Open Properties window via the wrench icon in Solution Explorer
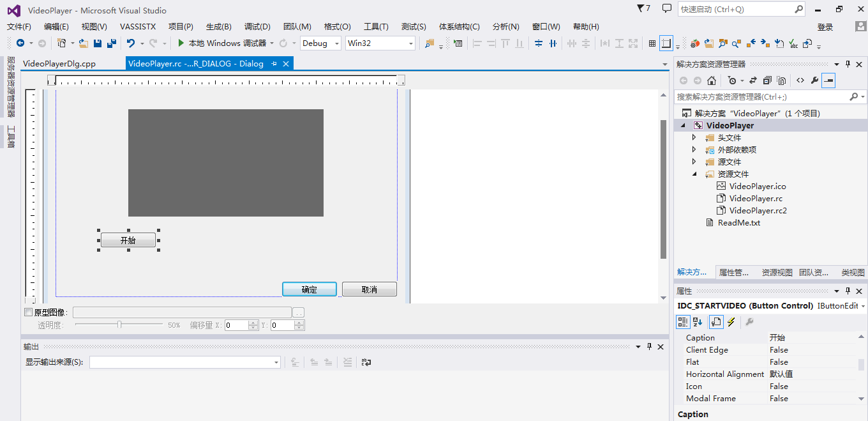Image resolution: width=868 pixels, height=421 pixels. (815, 80)
